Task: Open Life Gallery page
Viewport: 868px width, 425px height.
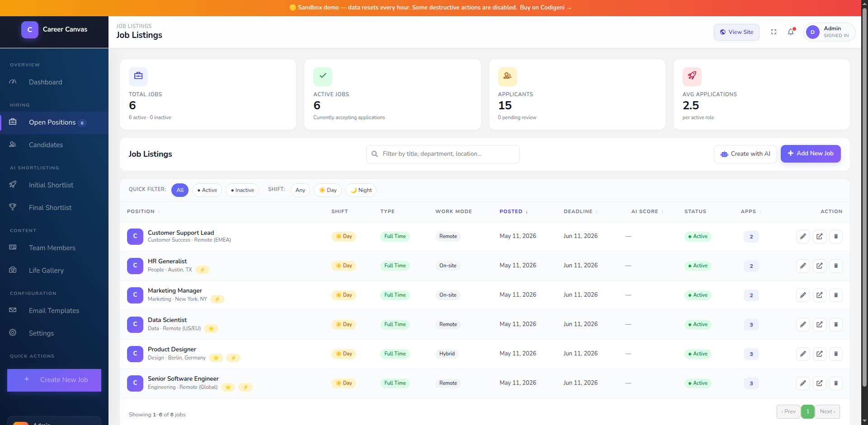Action: pyautogui.click(x=54, y=271)
